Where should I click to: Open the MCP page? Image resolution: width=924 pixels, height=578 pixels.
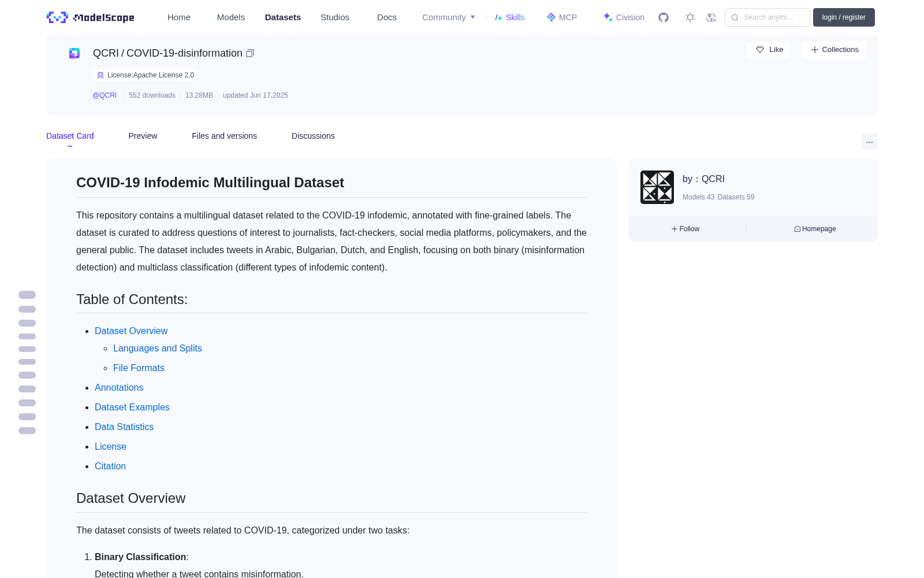pyautogui.click(x=561, y=17)
